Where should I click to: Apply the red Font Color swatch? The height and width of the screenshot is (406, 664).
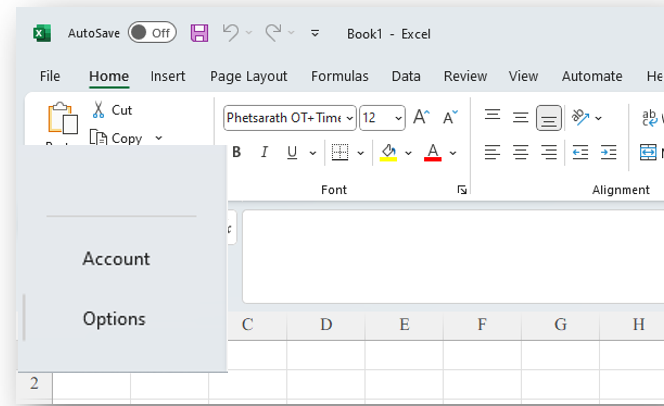pyautogui.click(x=432, y=152)
